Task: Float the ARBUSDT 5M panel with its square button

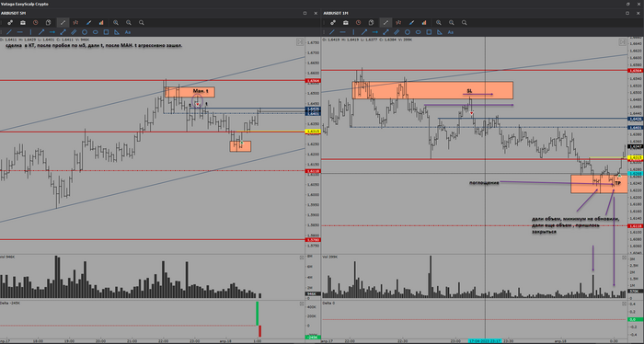Action: (305, 13)
